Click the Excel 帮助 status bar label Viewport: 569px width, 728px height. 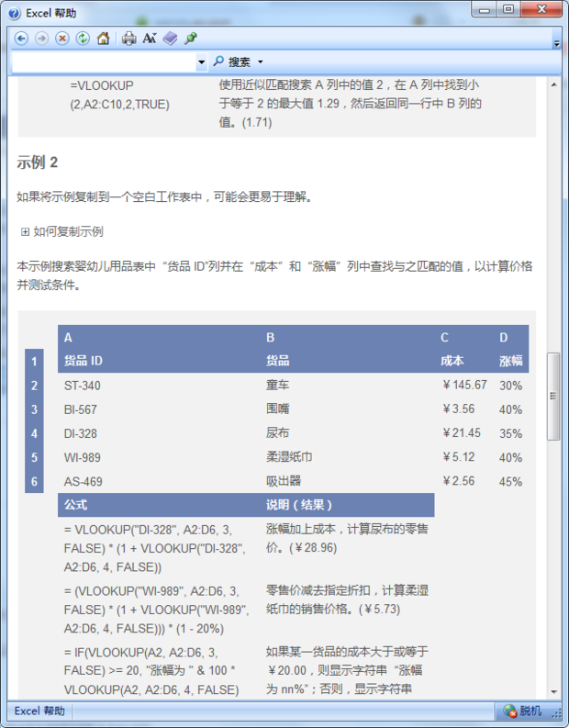tap(39, 711)
